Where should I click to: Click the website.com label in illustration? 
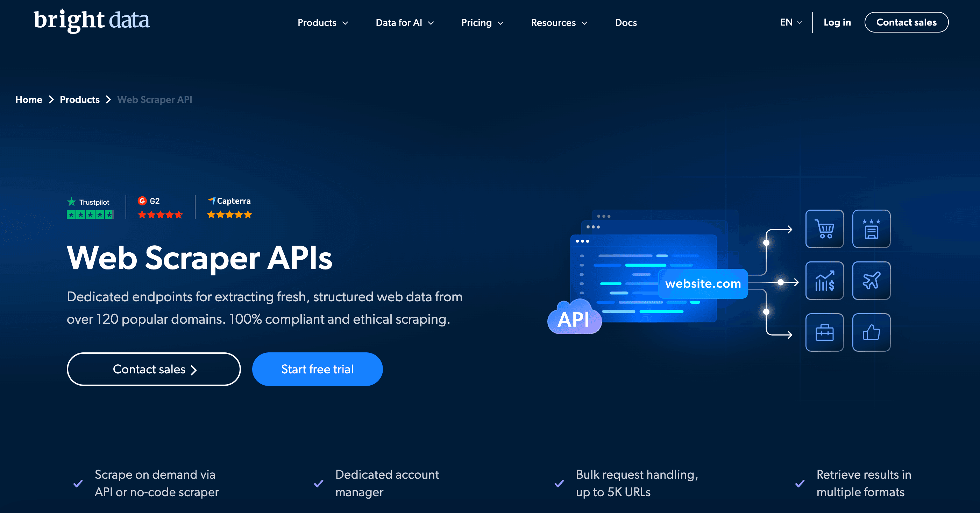coord(703,283)
